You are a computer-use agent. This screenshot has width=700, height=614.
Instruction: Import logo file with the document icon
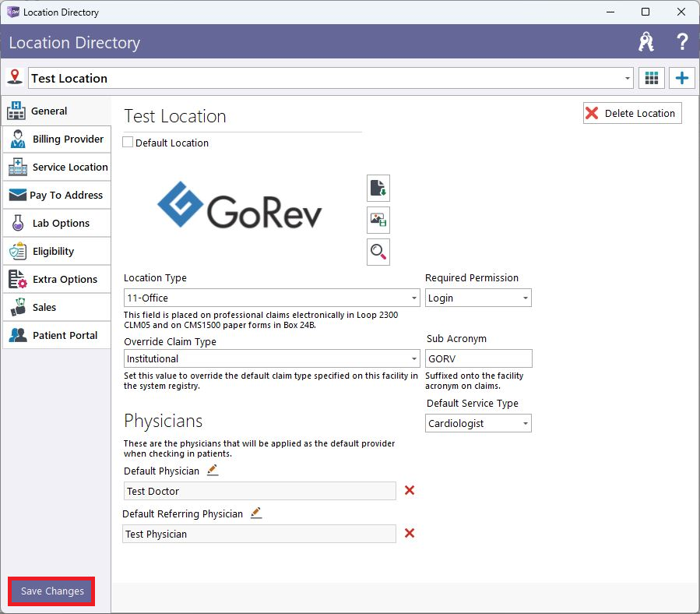pos(378,188)
